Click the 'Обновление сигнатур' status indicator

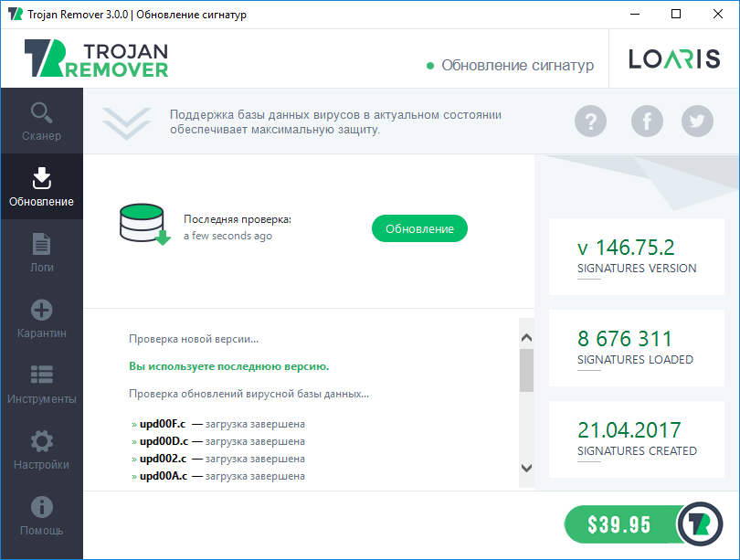[510, 65]
